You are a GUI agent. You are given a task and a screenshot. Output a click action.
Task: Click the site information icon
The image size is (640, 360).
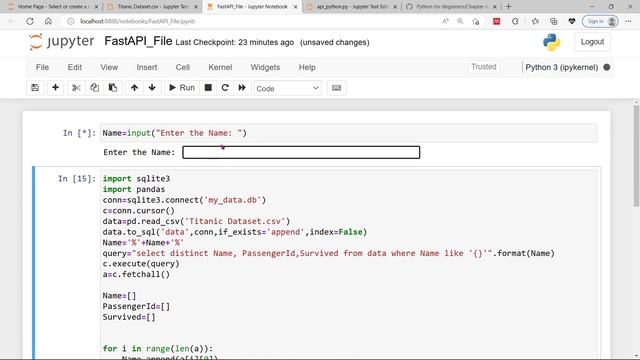tap(71, 21)
